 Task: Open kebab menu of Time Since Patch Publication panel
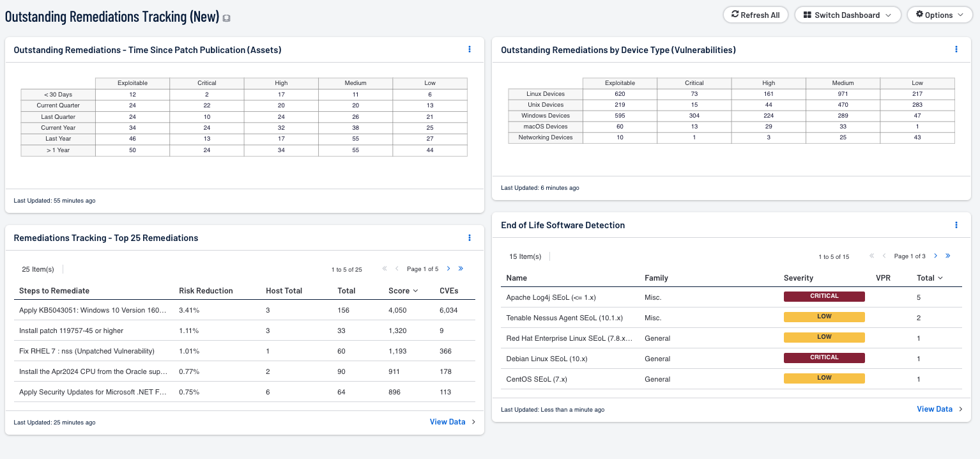(x=470, y=49)
